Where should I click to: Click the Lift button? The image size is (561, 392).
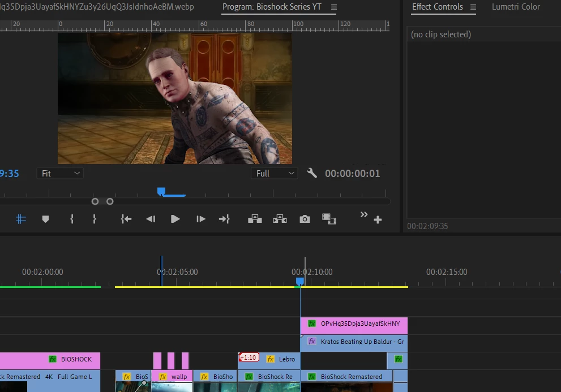coord(255,219)
